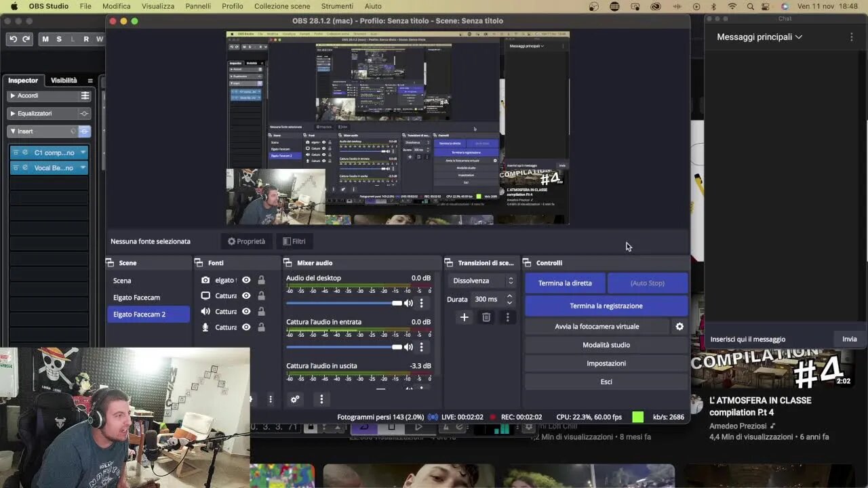The height and width of the screenshot is (488, 868).
Task: Click the Accordi section mixer icon
Action: tap(85, 96)
